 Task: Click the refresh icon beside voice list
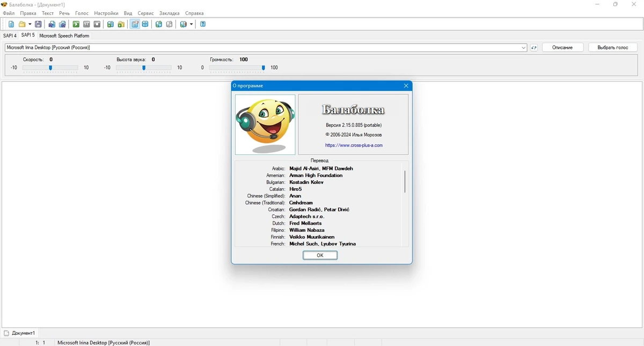pos(534,48)
